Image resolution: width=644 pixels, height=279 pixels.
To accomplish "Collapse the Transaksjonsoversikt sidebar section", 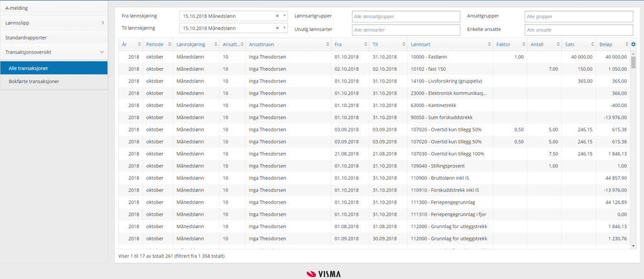I will pos(54,52).
